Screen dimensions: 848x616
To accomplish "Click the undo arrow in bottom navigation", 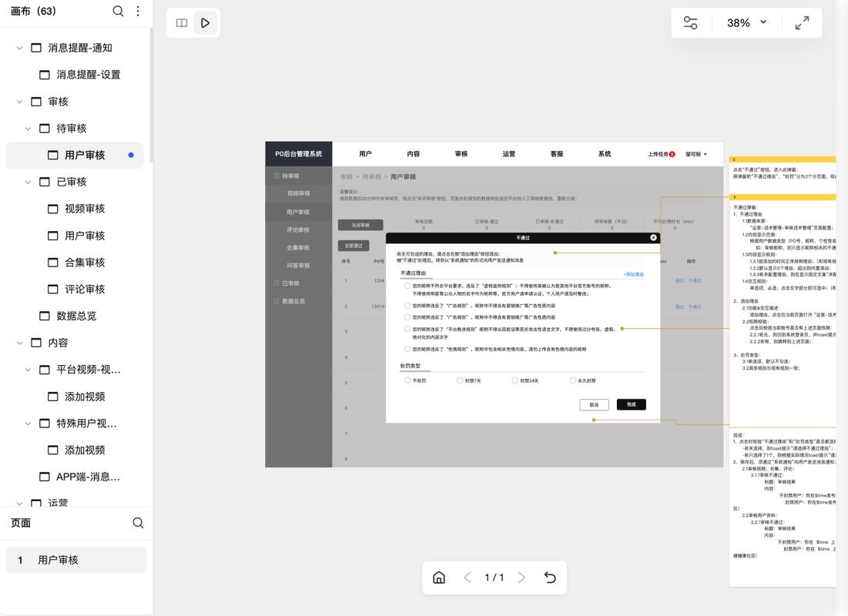I will (550, 577).
